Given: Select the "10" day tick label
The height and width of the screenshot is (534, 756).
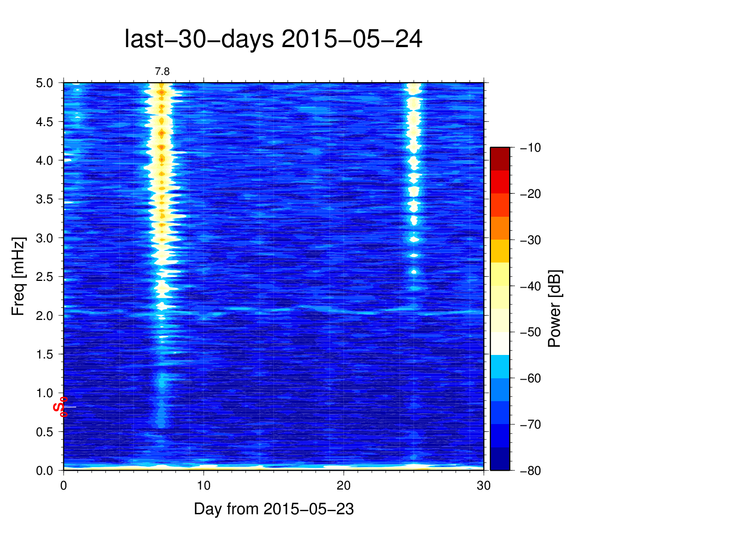Looking at the screenshot, I should [203, 486].
